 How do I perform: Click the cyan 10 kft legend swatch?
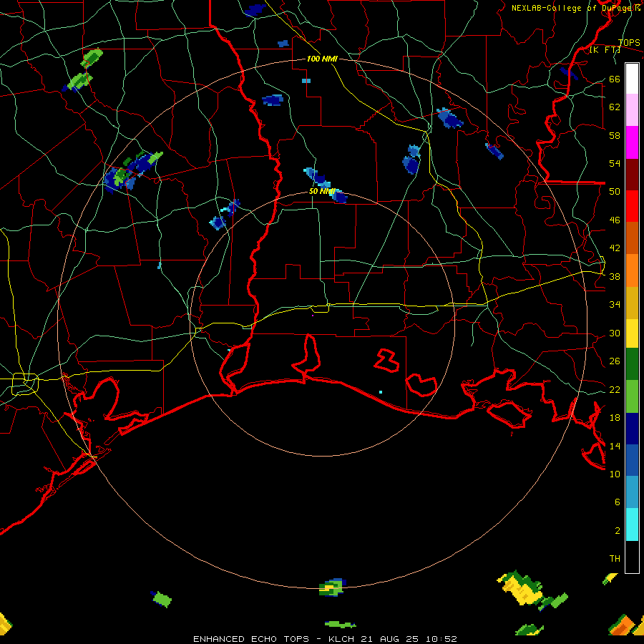632,525
